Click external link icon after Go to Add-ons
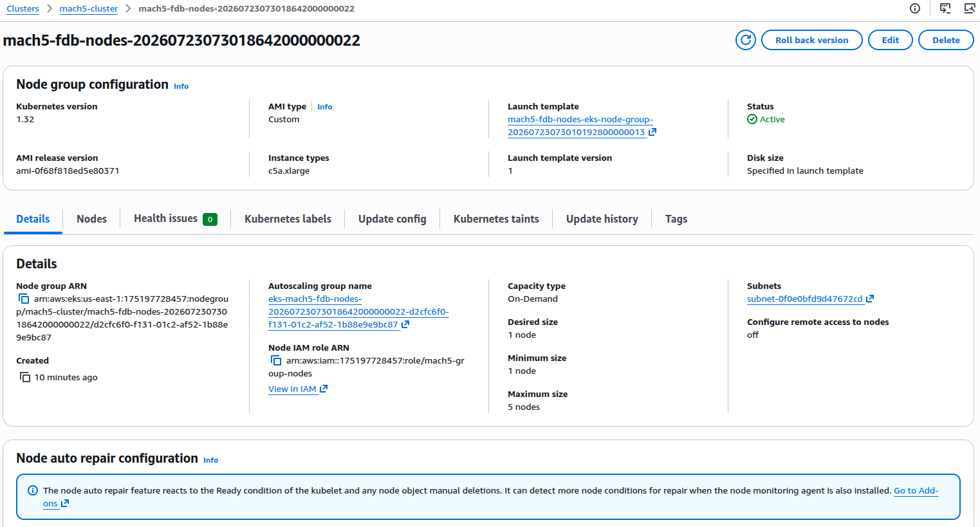The image size is (980, 527). pyautogui.click(x=65, y=503)
